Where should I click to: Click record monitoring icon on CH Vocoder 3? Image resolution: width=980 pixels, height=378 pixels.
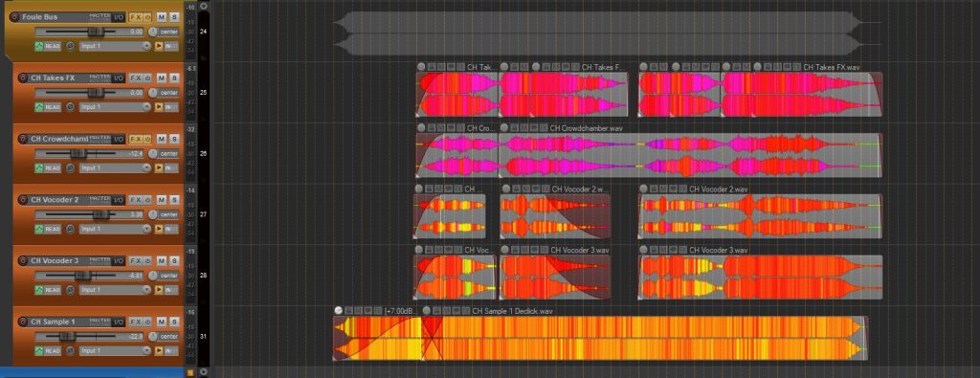(70, 290)
